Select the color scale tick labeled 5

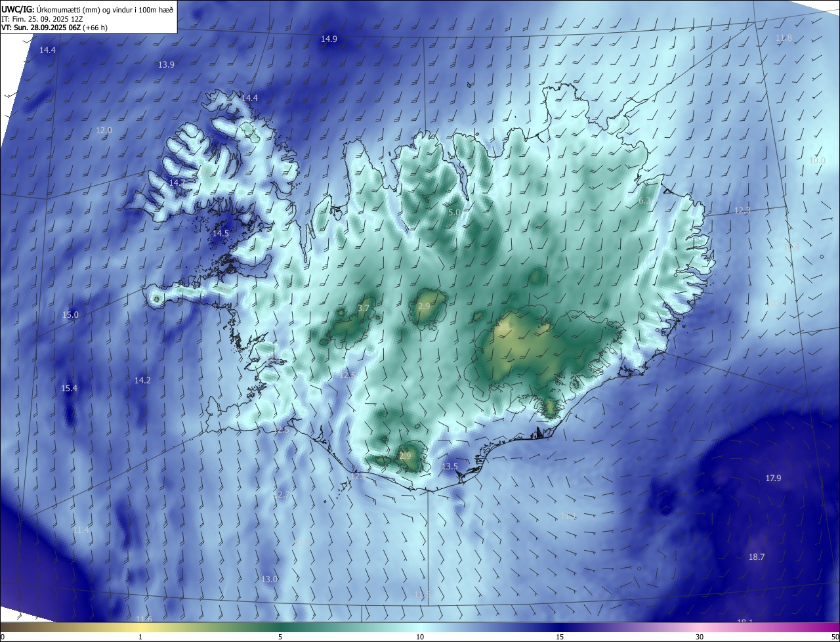tap(280, 636)
